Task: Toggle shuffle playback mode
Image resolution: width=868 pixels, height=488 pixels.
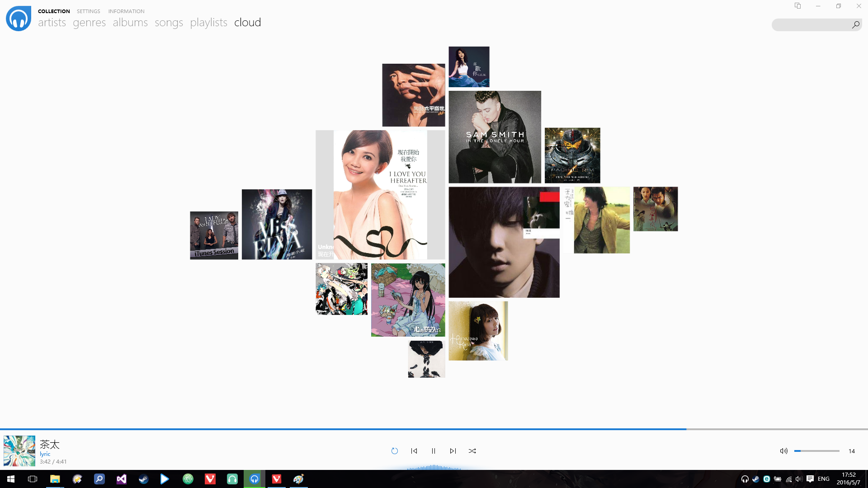Action: tap(472, 451)
